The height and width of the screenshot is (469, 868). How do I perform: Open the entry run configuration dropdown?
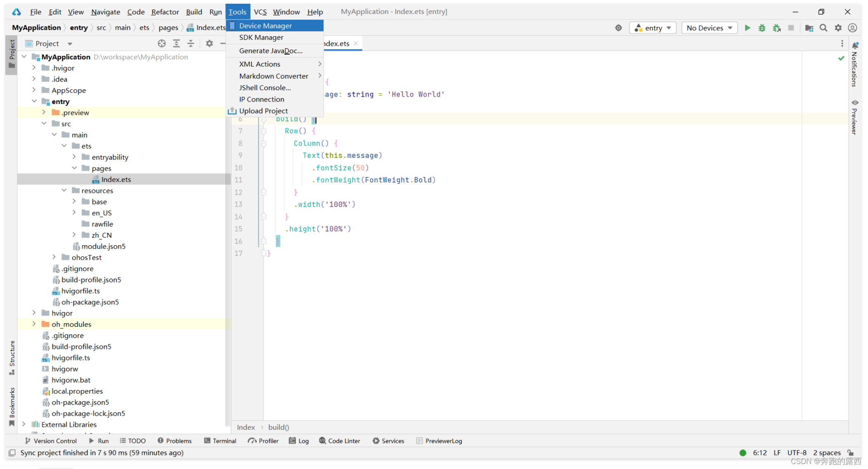coord(653,28)
